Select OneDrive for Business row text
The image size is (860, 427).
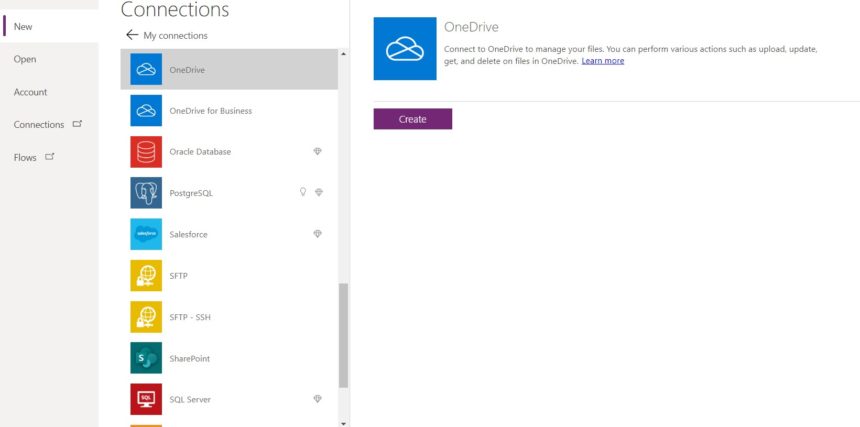(211, 111)
